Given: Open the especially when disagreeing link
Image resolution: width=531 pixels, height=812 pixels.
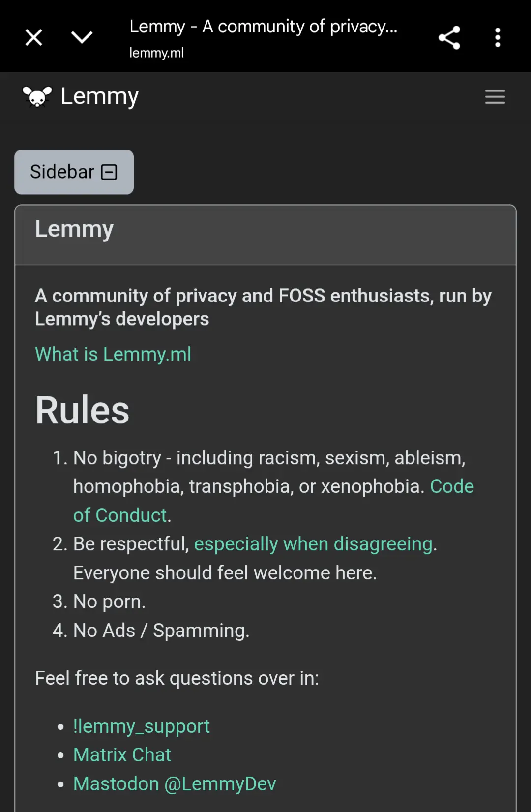Looking at the screenshot, I should (x=314, y=544).
